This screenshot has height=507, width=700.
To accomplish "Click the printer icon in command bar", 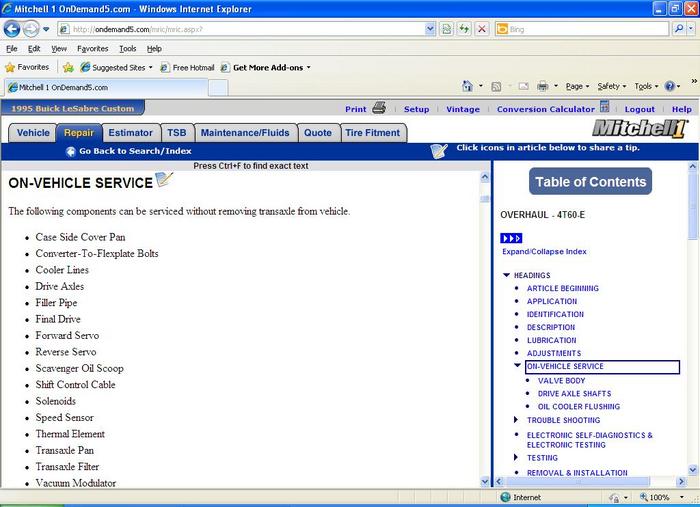I will pyautogui.click(x=542, y=86).
